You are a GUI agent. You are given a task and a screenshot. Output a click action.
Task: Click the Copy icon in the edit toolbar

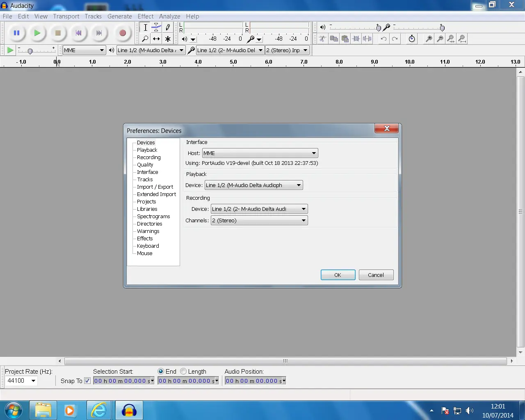(x=334, y=39)
